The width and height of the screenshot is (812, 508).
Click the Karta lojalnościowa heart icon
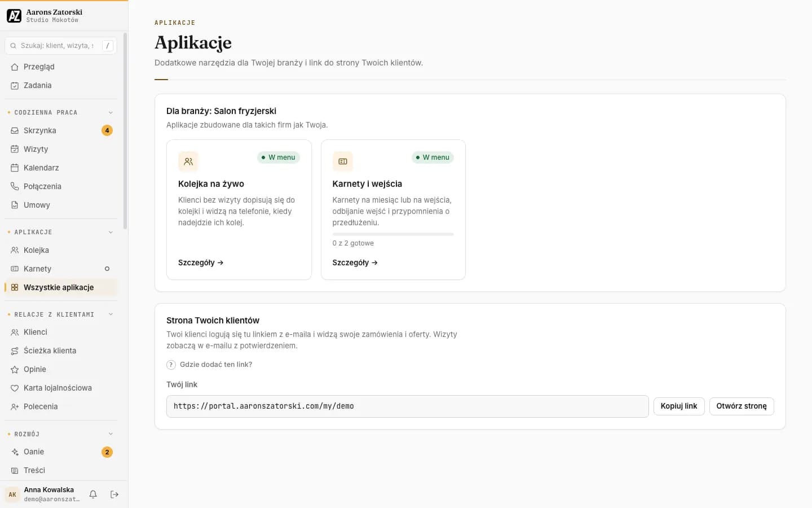[x=15, y=388]
